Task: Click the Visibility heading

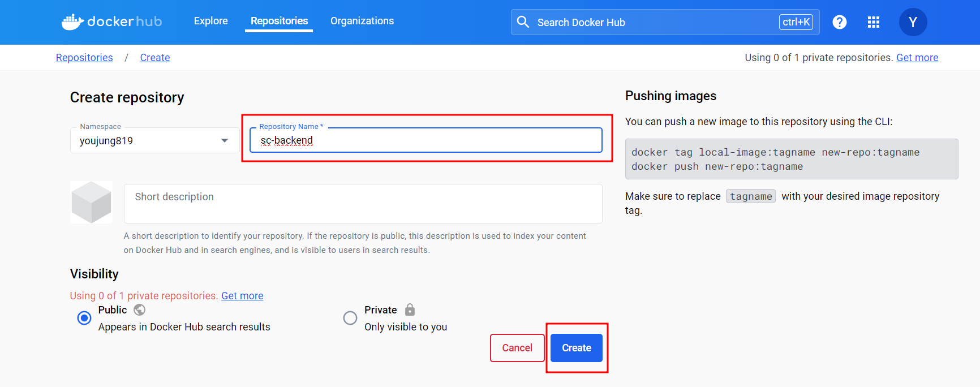Action: (x=94, y=274)
